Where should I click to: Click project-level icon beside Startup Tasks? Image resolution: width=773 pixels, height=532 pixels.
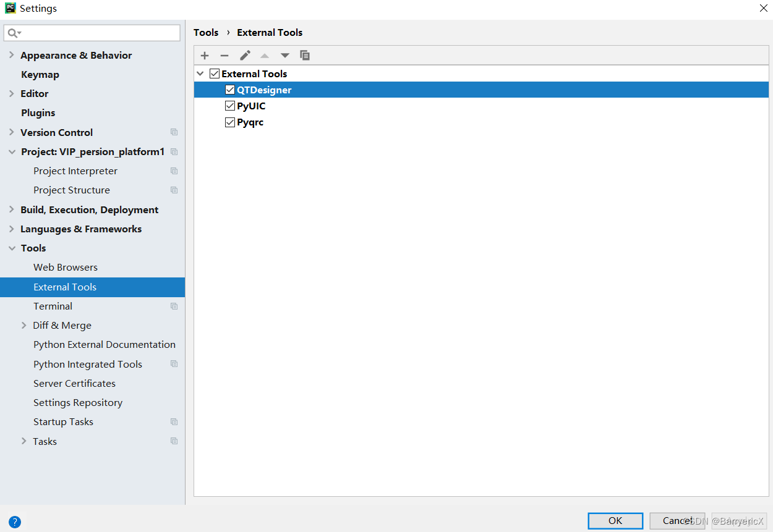(x=174, y=421)
